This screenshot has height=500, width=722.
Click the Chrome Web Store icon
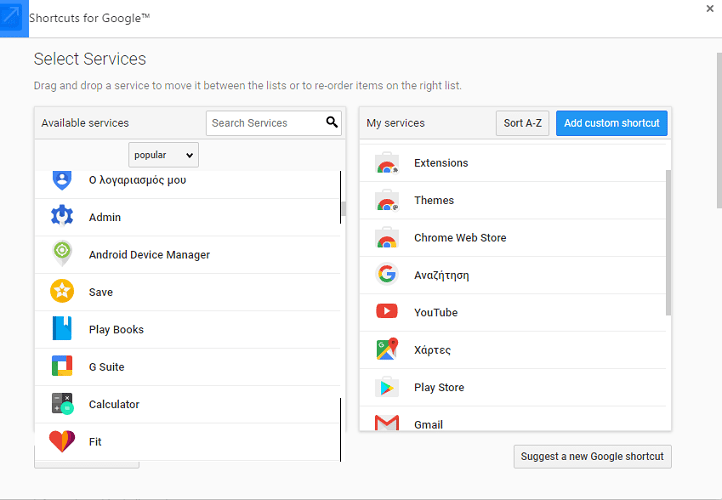click(387, 238)
